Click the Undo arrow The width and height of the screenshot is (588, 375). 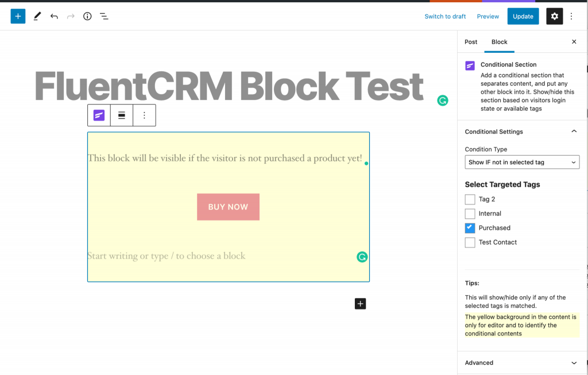tap(54, 16)
